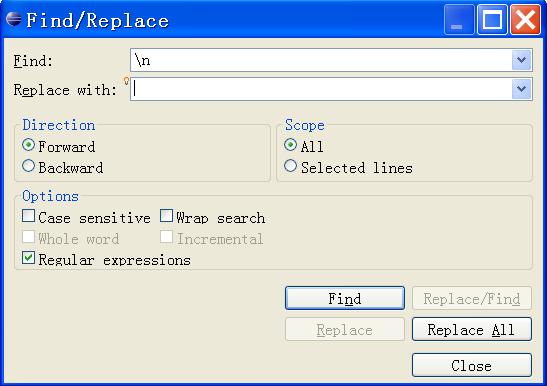The image size is (547, 386).
Task: Turn on Wrap search
Action: (x=166, y=216)
